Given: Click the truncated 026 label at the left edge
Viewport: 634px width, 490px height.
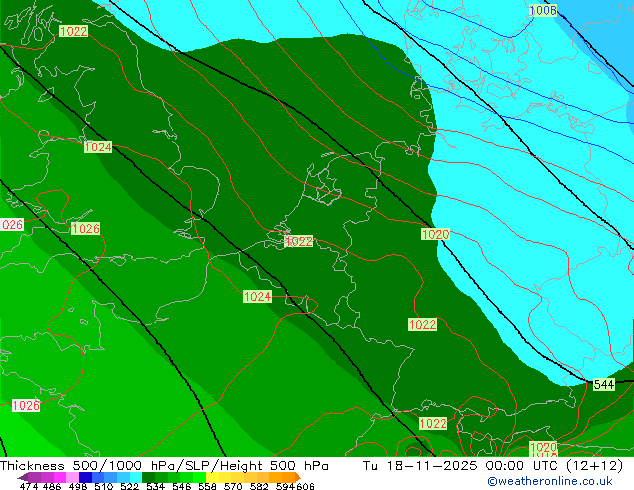Looking at the screenshot, I should click(12, 225).
